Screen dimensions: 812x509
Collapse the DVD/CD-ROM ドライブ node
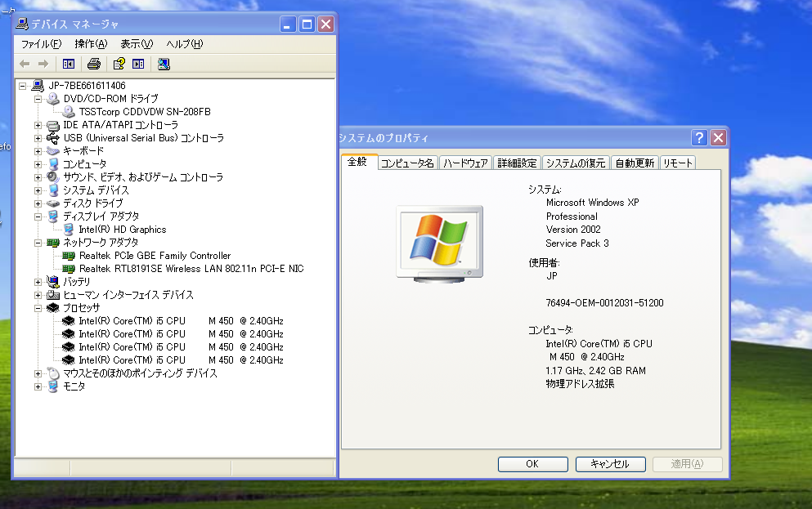38,99
